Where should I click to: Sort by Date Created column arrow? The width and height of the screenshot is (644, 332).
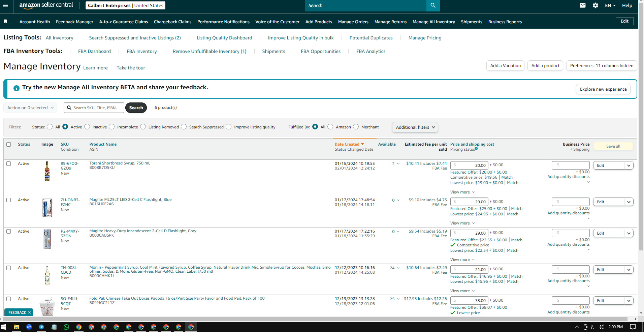coord(362,144)
